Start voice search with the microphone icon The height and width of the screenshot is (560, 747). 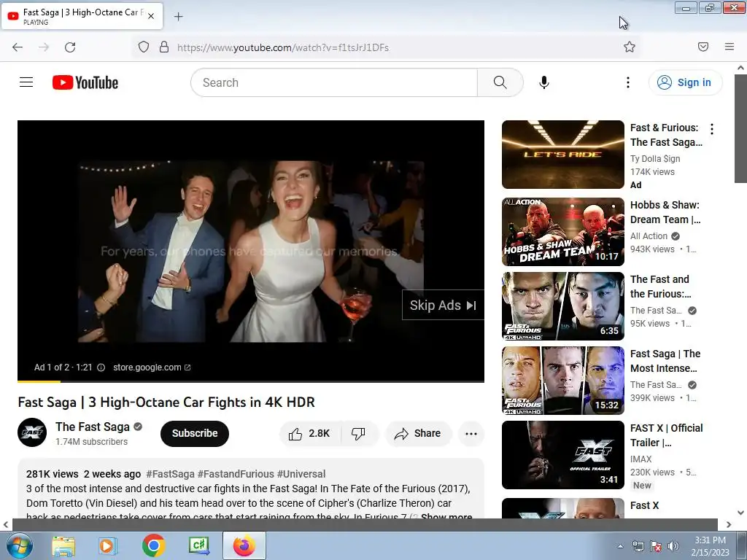544,82
